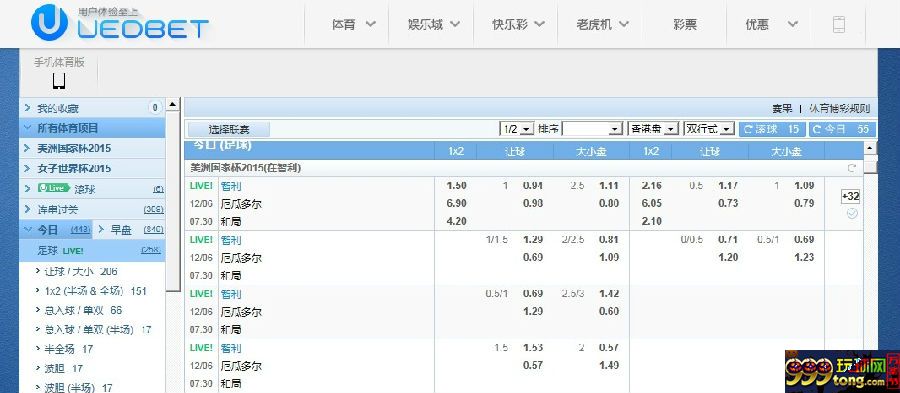Screen dimensions: 900x393
Task: Select the 0.79 half-time over/under odds
Action: (x=804, y=203)
